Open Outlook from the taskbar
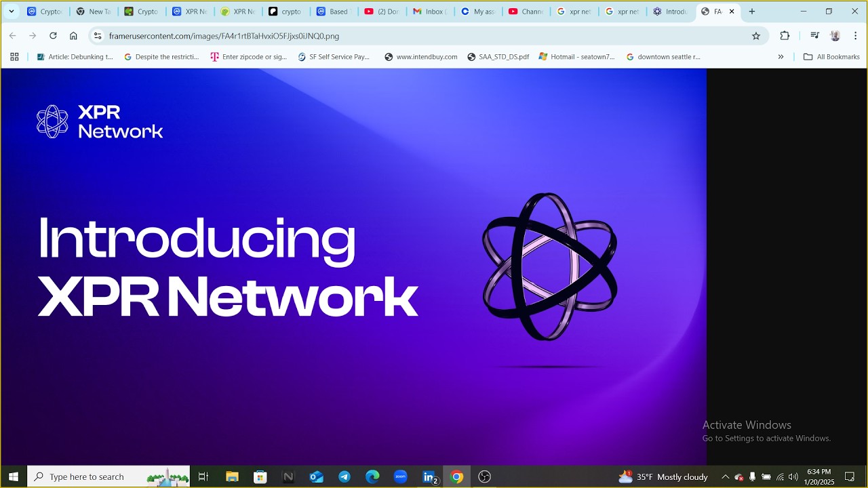868x488 pixels. (x=317, y=476)
